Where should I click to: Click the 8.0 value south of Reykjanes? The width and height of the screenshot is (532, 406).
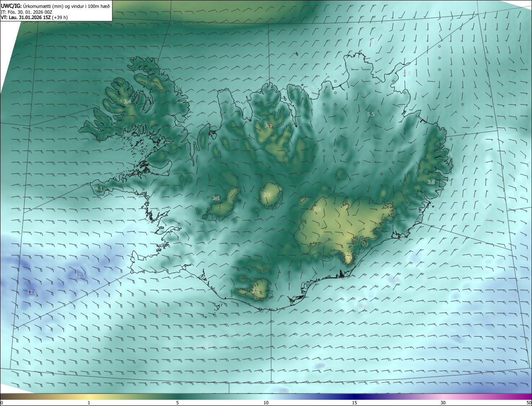pyautogui.click(x=160, y=312)
